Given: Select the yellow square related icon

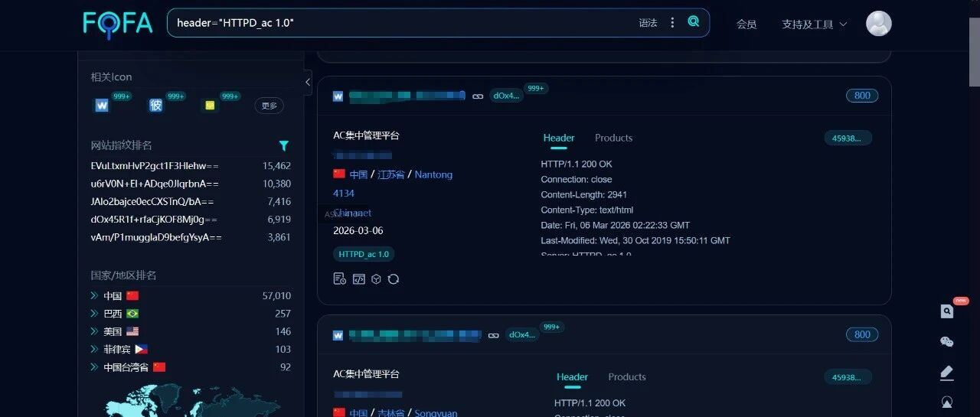Looking at the screenshot, I should click(x=210, y=106).
